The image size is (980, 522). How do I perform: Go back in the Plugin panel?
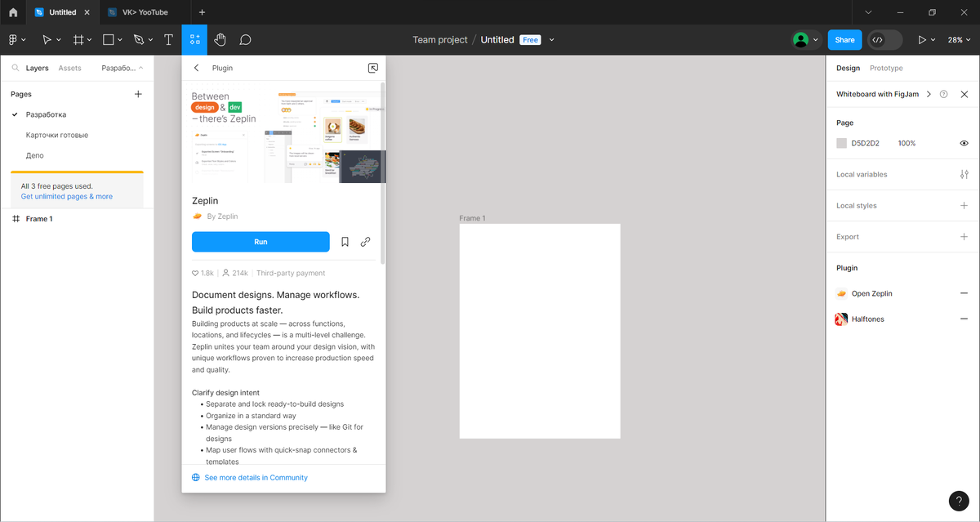click(196, 68)
